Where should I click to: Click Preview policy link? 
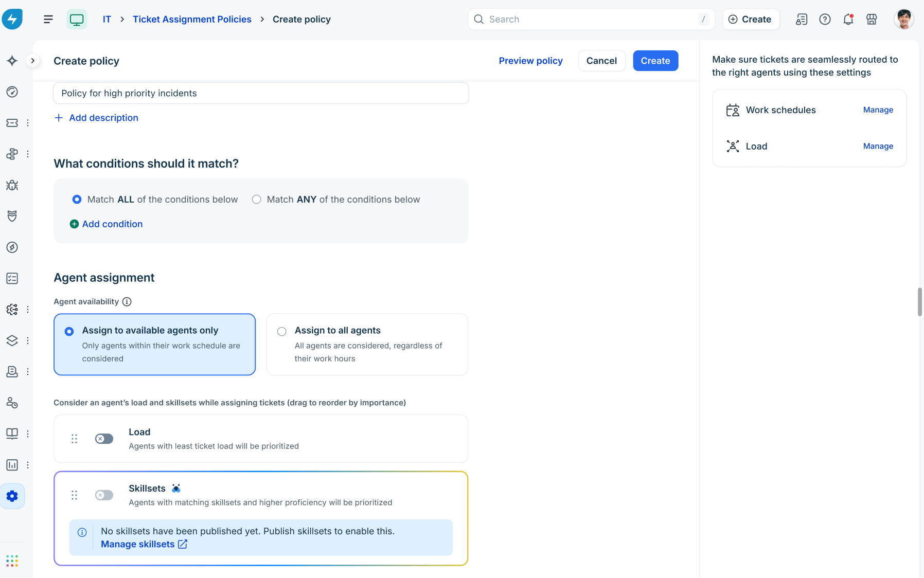coord(531,61)
